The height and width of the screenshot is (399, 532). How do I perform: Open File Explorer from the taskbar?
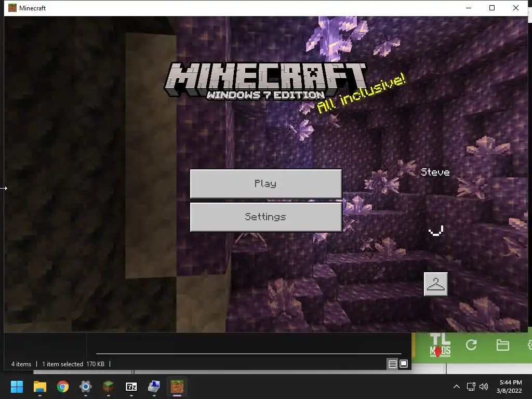(39, 387)
